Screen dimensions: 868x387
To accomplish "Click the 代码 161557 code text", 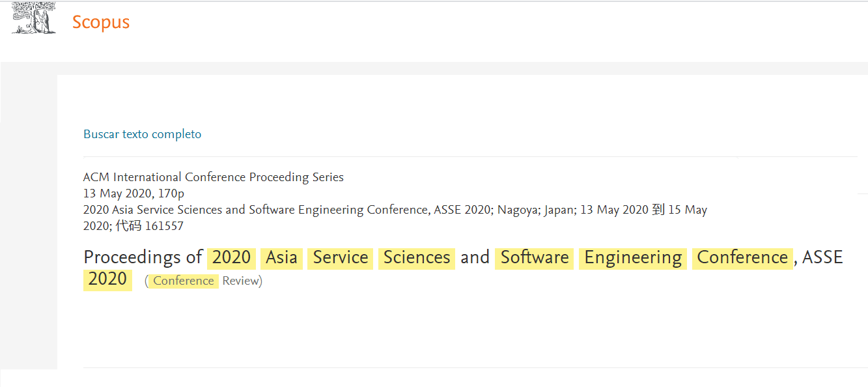I will tap(150, 226).
